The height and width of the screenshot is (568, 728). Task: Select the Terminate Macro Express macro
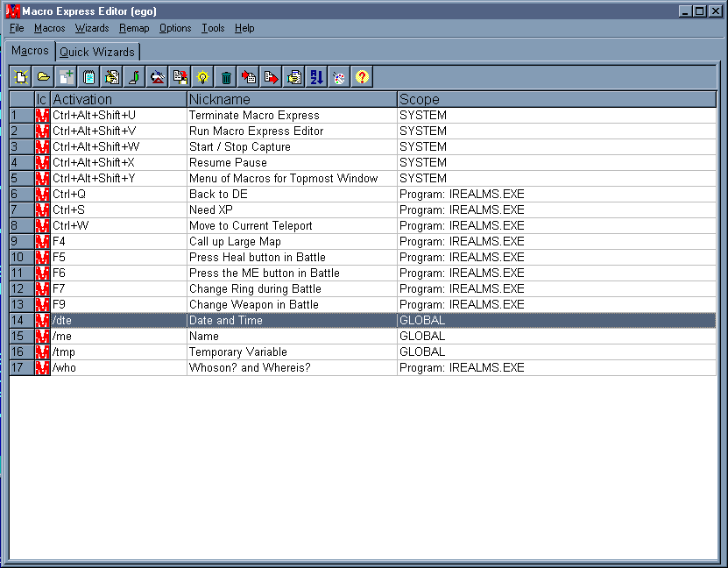(292, 115)
